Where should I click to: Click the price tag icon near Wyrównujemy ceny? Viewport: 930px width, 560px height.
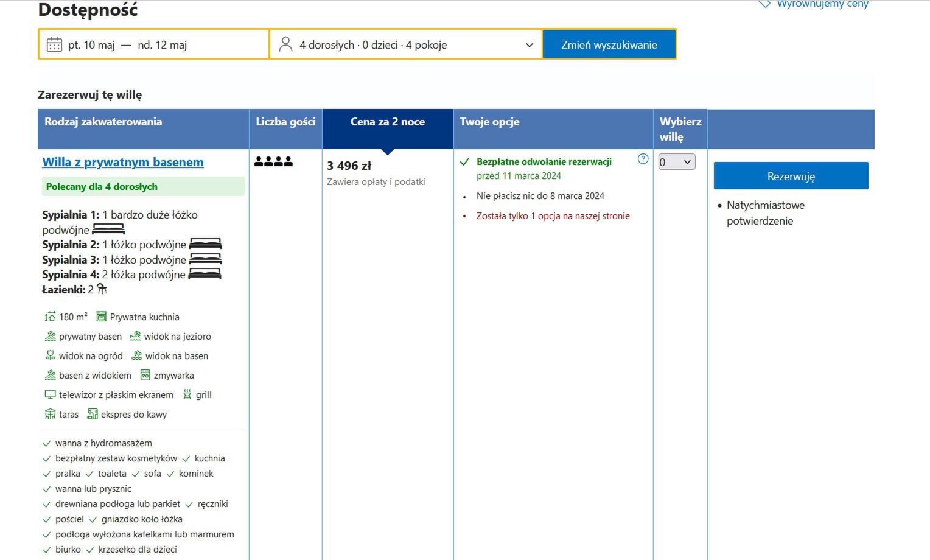764,4
